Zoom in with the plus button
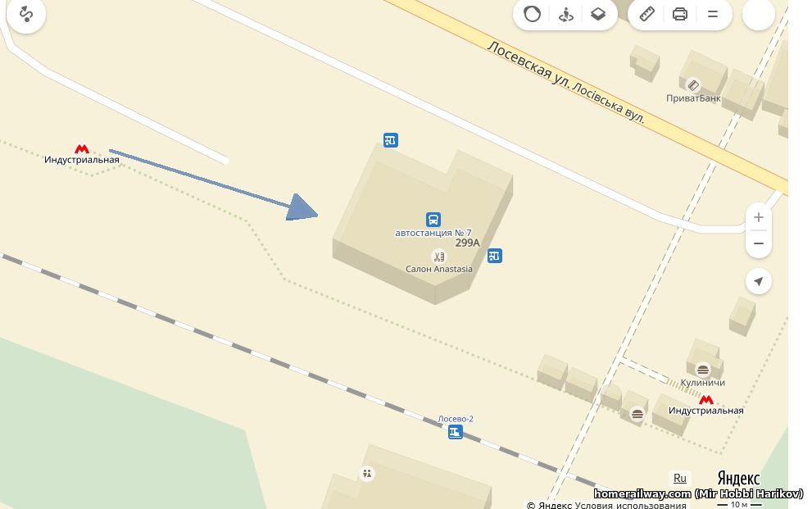The height and width of the screenshot is (509, 812). coord(759,217)
